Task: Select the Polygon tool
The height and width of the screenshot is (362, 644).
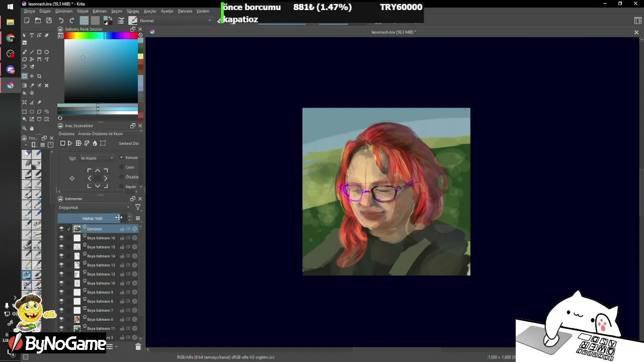Action: [x=24, y=59]
